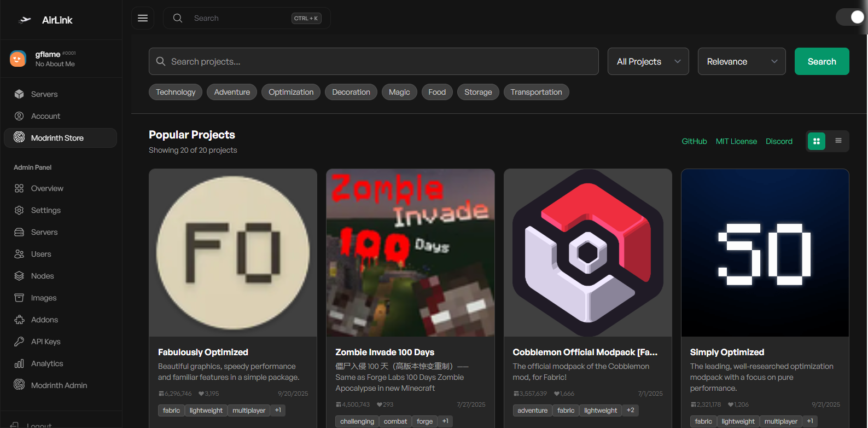This screenshot has height=428, width=868.
Task: Open API Keys via key icon
Action: tap(19, 342)
